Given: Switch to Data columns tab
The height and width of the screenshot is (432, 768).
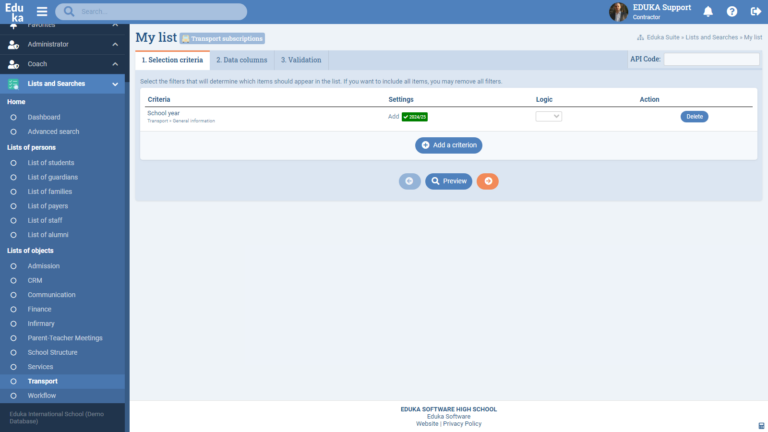Looking at the screenshot, I should 242,60.
